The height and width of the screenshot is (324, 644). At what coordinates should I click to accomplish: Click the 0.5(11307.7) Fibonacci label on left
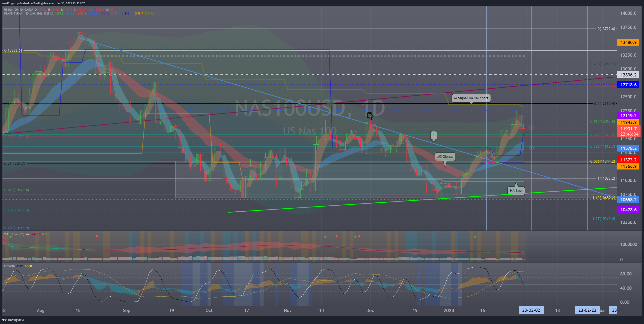tap(15, 163)
